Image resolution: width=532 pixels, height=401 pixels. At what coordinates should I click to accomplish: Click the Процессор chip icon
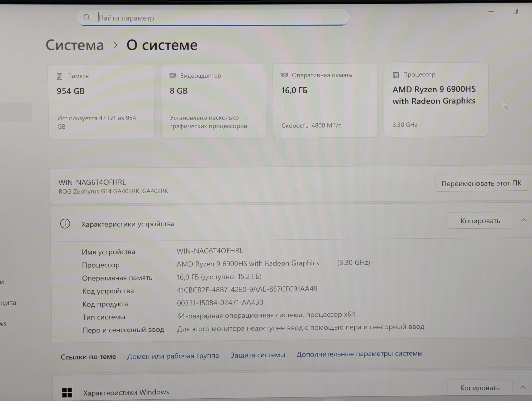tap(396, 75)
